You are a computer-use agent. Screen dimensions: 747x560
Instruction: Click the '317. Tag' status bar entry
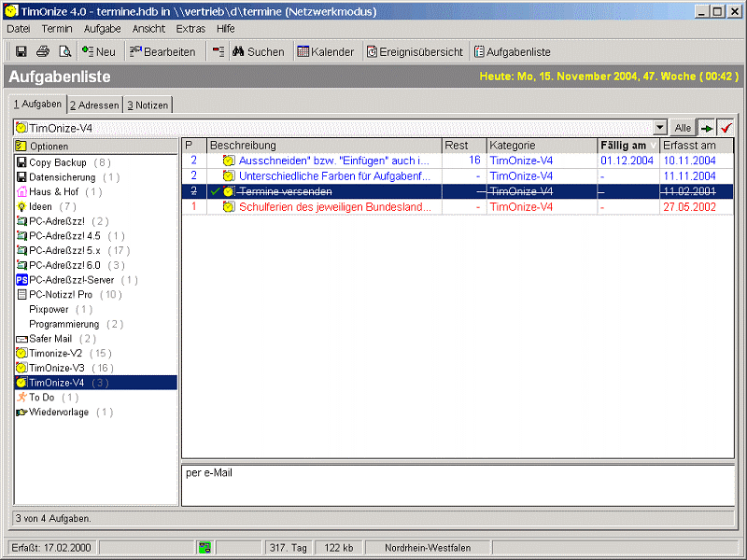(x=289, y=548)
